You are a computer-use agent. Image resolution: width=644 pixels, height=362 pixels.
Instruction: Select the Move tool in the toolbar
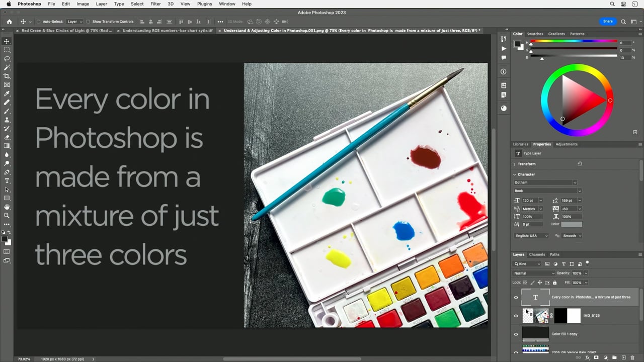[7, 41]
